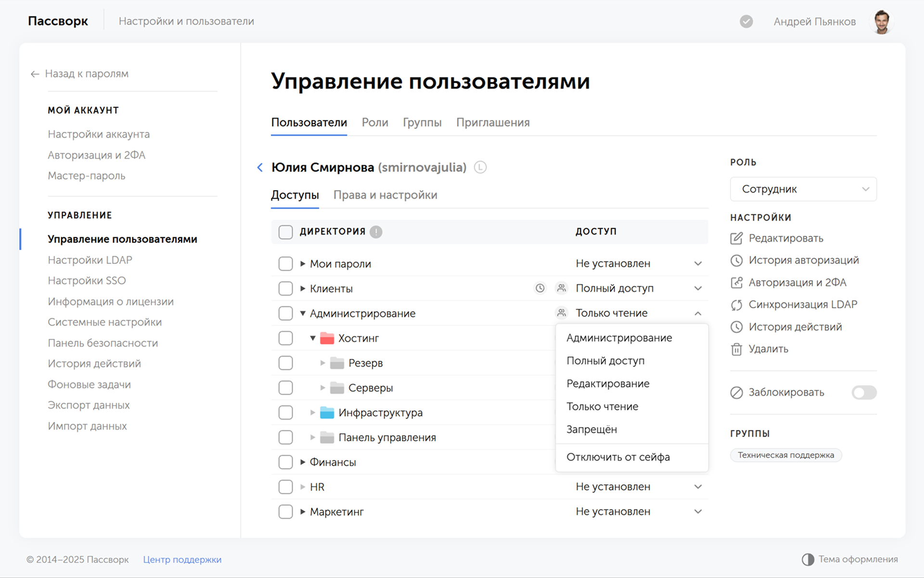Click the user avatar photo
Screen dimensions: 924x578
882,22
